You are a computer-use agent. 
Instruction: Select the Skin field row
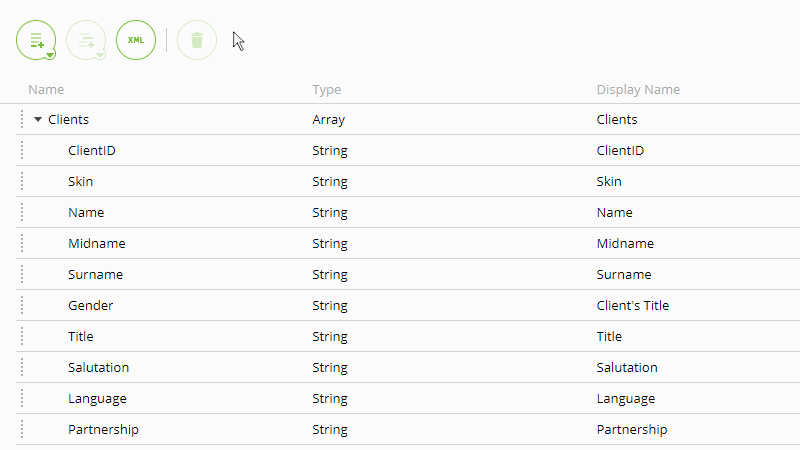408,181
